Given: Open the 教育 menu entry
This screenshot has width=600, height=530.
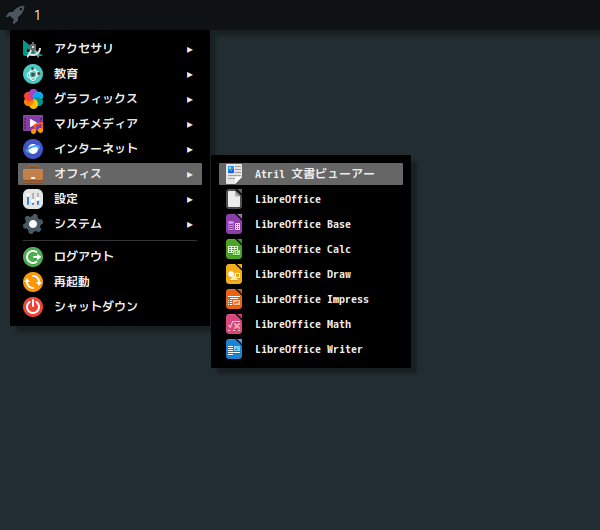Looking at the screenshot, I should click(x=110, y=74).
